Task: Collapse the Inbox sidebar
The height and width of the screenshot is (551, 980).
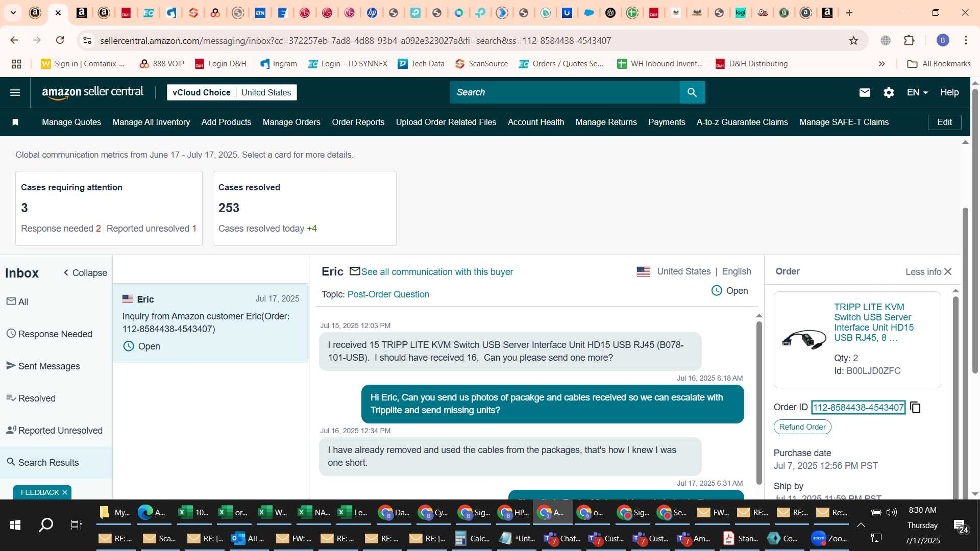Action: tap(85, 273)
